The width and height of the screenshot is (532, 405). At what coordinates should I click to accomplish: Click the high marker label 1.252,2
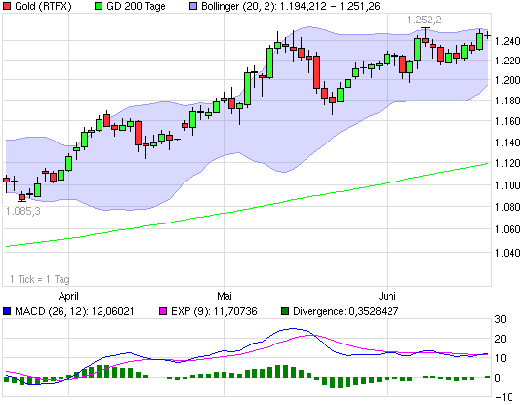pyautogui.click(x=424, y=20)
